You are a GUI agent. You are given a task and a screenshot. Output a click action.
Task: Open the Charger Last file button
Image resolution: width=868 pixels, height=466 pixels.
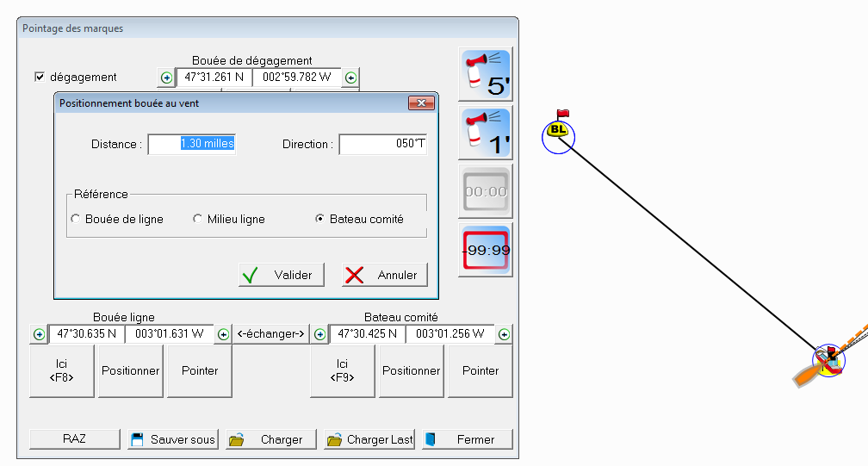370,439
